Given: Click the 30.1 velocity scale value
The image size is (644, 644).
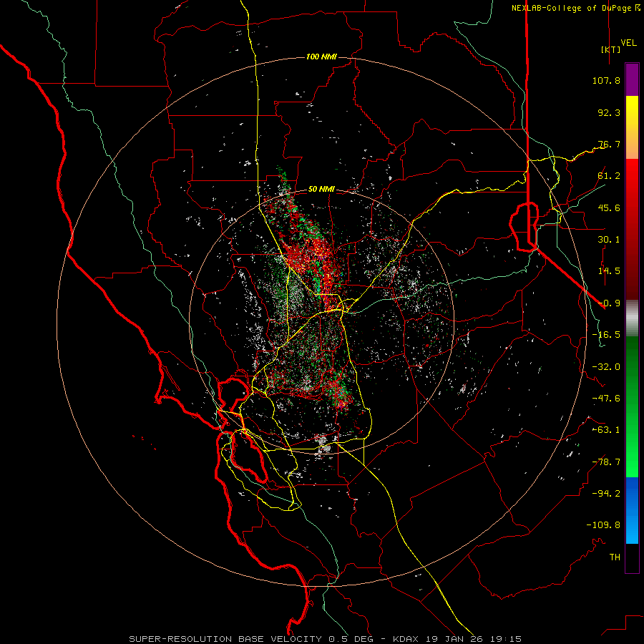Looking at the screenshot, I should click(609, 240).
